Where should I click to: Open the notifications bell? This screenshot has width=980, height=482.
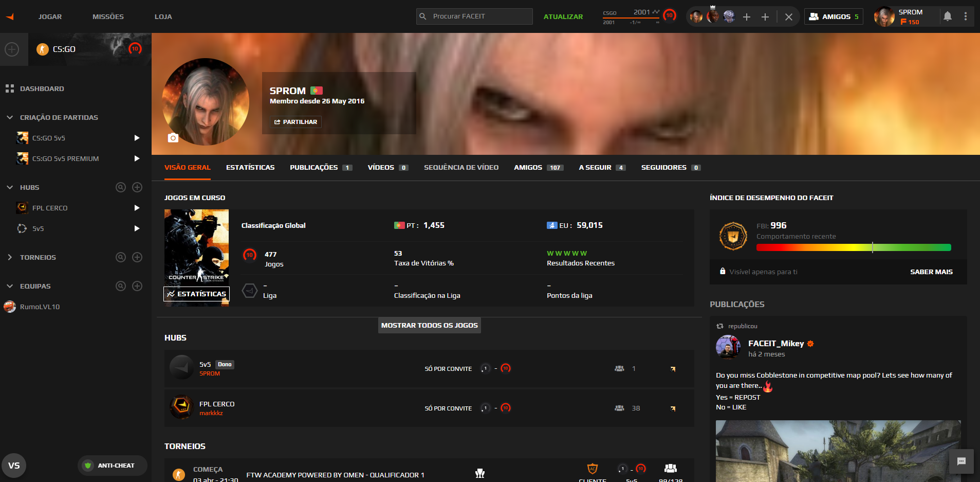(948, 16)
